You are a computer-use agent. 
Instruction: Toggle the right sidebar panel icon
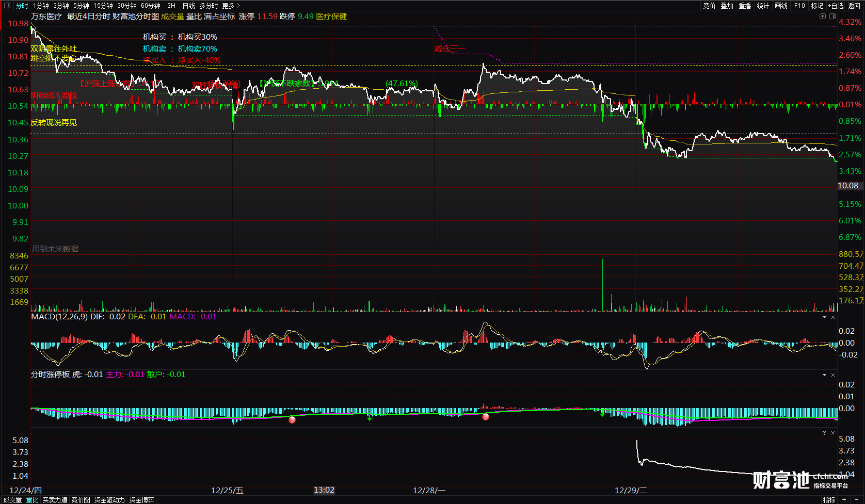[x=832, y=16]
